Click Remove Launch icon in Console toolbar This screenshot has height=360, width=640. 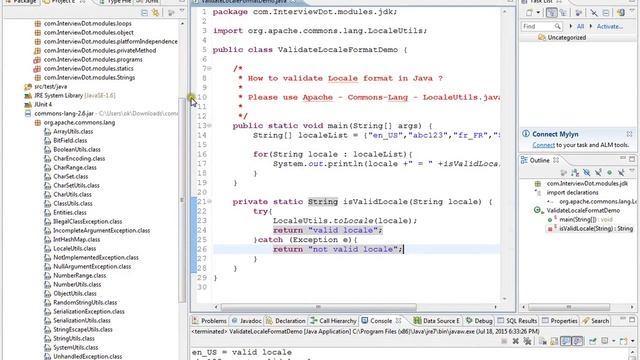516,341
